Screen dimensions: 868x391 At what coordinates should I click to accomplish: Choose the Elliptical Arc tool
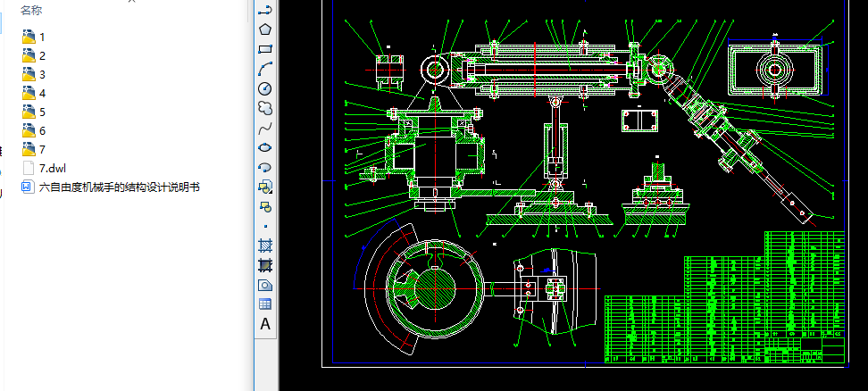(265, 167)
